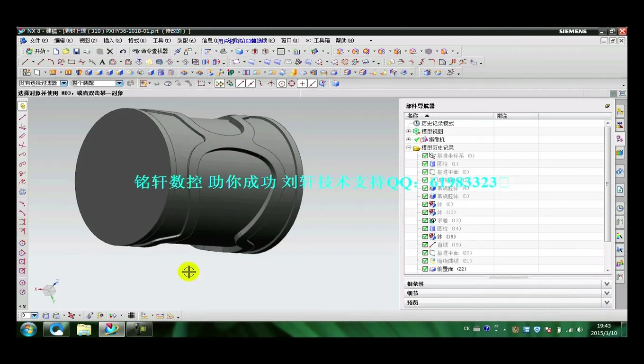Open the 插入 menu
This screenshot has height=364, width=644.
112,41
